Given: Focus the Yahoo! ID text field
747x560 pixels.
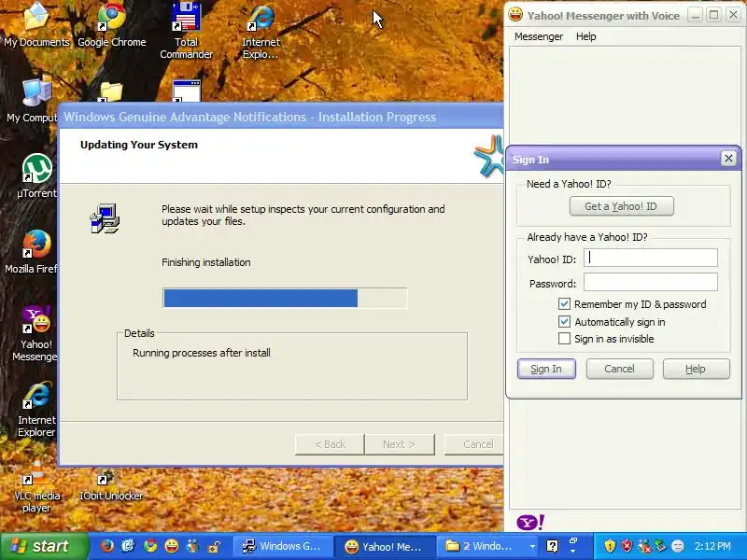Looking at the screenshot, I should [x=650, y=258].
